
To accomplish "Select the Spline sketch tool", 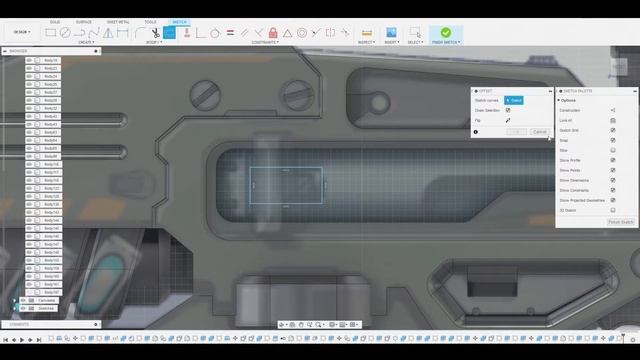I will (94, 33).
